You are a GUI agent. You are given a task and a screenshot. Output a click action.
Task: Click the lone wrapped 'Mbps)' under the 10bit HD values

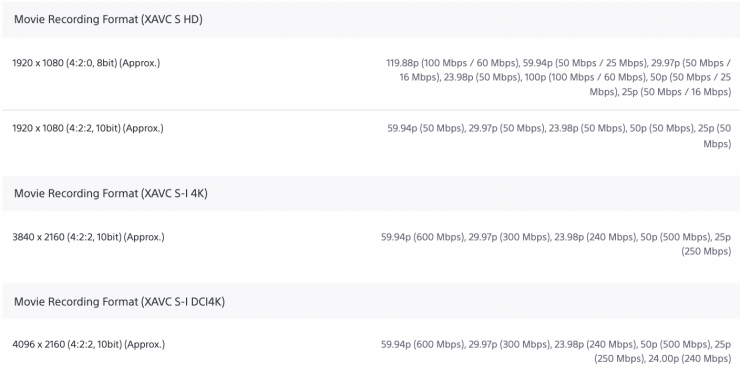pos(717,143)
